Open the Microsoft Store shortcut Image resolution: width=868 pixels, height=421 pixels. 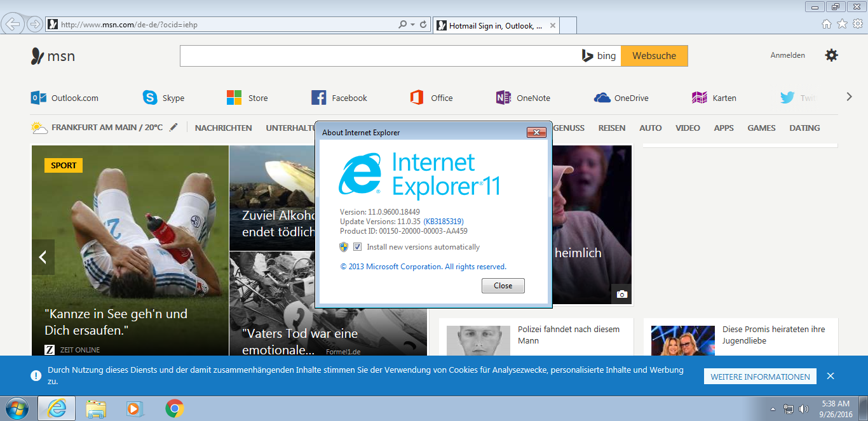point(247,98)
